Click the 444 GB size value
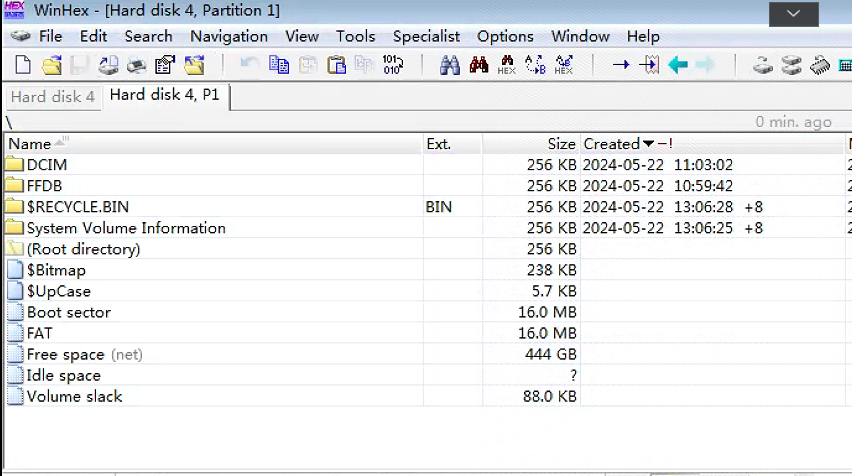This screenshot has height=476, width=852. pos(550,354)
